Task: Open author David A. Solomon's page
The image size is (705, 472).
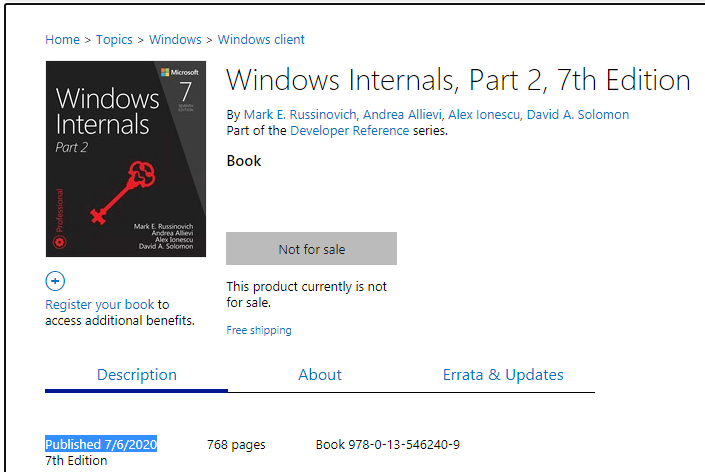Action: 578,115
